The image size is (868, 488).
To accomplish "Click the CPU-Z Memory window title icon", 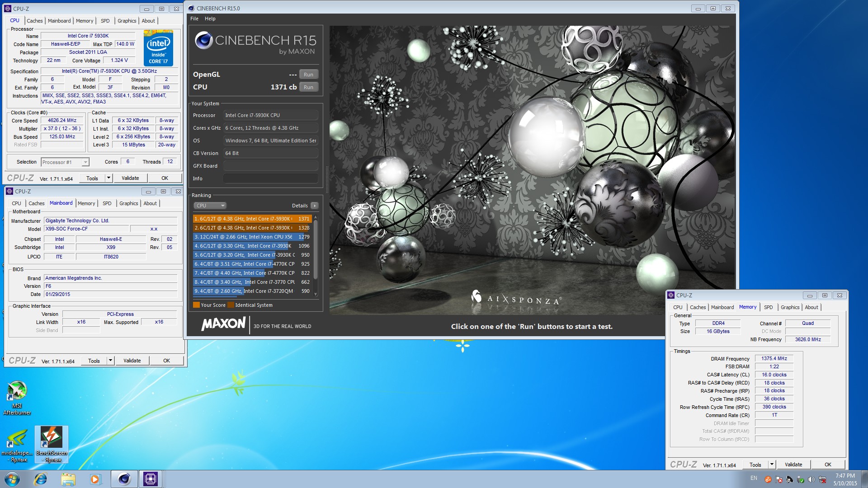I will (671, 295).
